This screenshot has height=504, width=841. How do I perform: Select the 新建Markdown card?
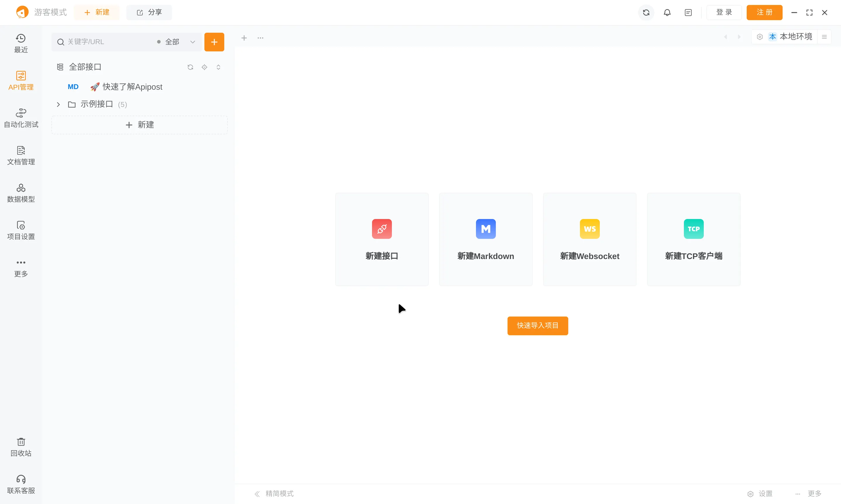[x=486, y=239]
